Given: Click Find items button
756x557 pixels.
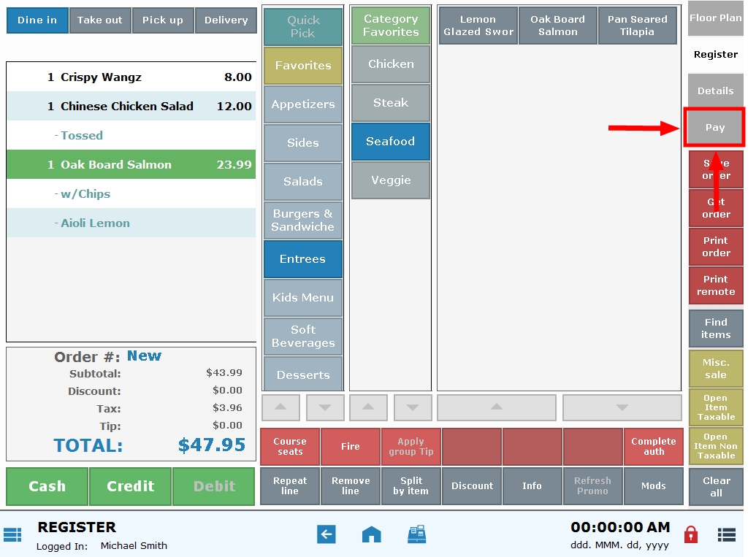Looking at the screenshot, I should pyautogui.click(x=716, y=329).
